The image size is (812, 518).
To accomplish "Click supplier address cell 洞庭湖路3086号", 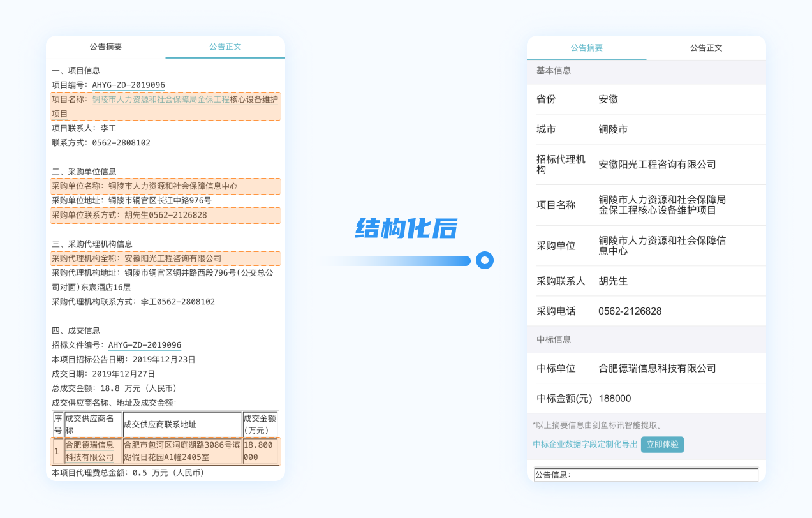I will [x=182, y=451].
